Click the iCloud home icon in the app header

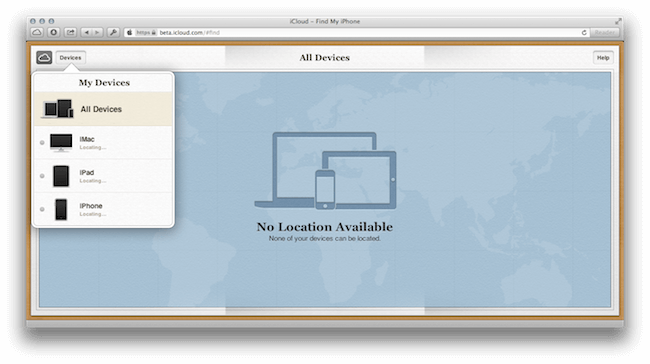[x=44, y=58]
